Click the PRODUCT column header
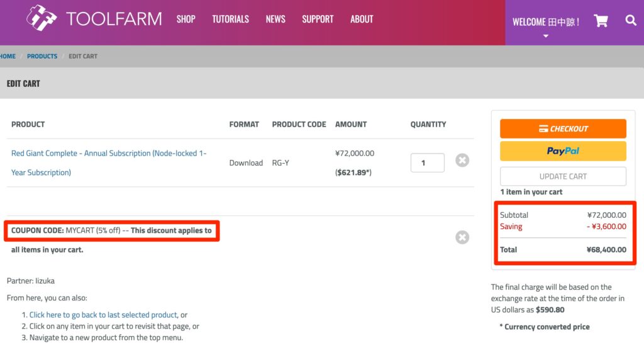Image resolution: width=644 pixels, height=347 pixels. [28, 125]
